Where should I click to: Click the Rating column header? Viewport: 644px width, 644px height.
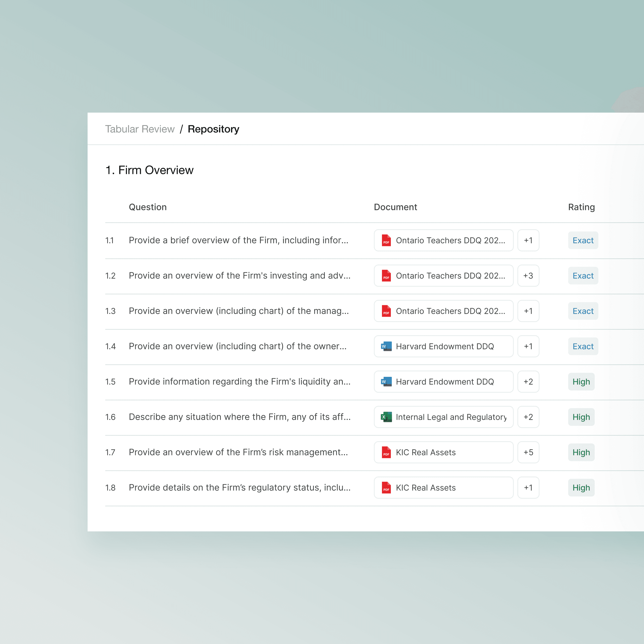(581, 207)
